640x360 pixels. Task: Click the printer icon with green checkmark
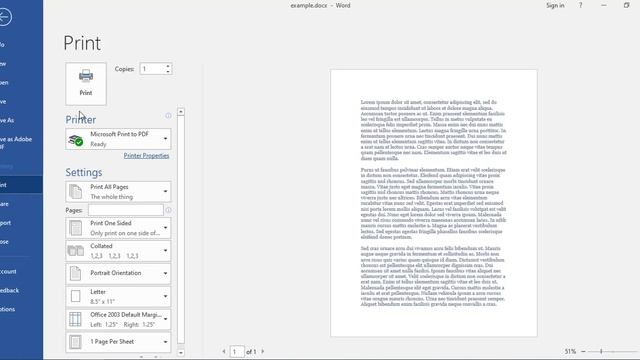point(76,140)
